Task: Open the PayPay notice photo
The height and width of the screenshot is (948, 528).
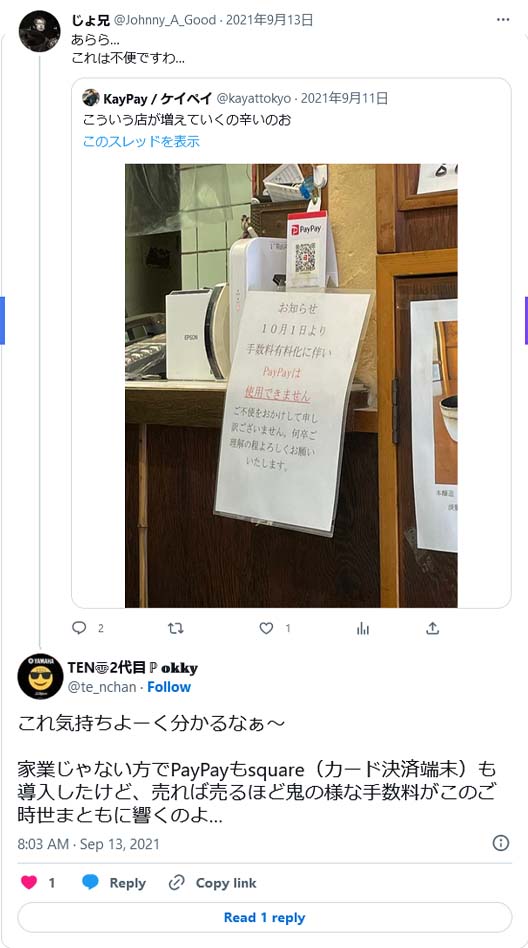Action: point(291,385)
